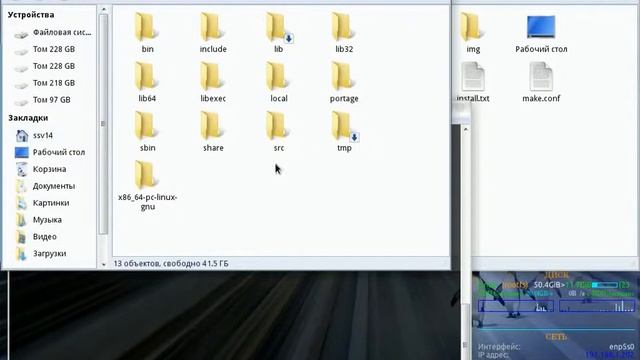Click the Устройства section header
This screenshot has width=640, height=360.
31,15
